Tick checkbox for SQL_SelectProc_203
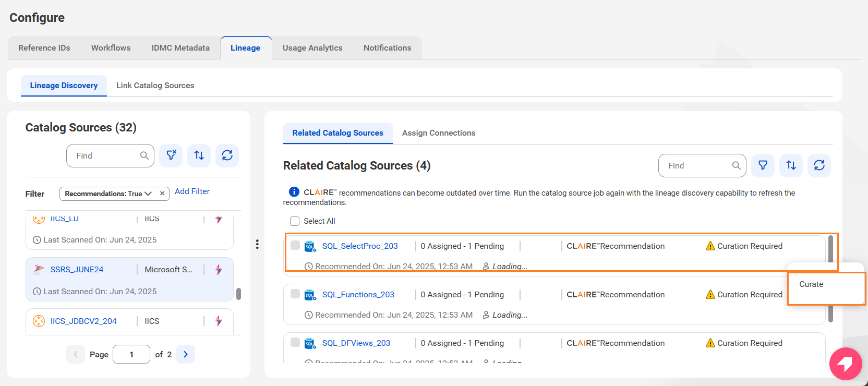 click(295, 245)
